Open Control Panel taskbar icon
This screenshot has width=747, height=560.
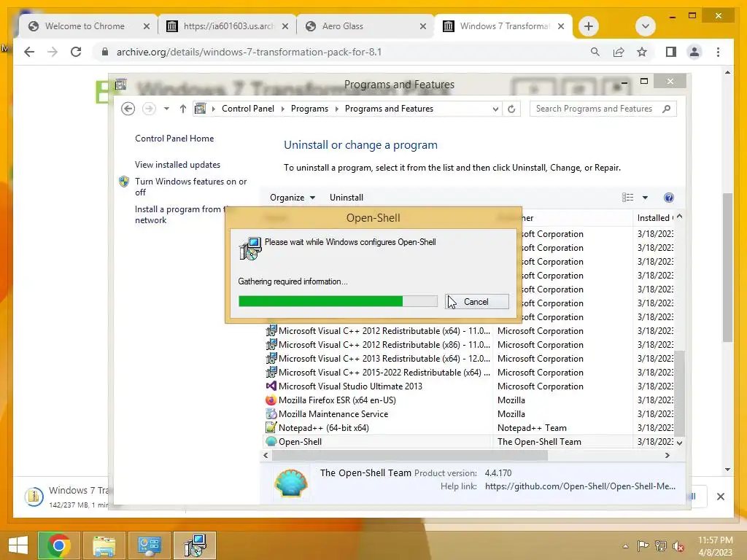149,545
